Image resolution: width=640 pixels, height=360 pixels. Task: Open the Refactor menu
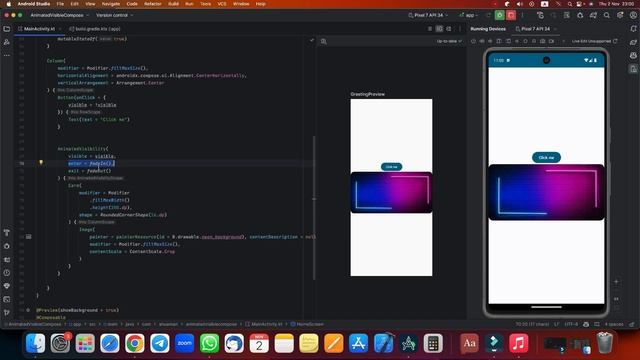pos(153,4)
